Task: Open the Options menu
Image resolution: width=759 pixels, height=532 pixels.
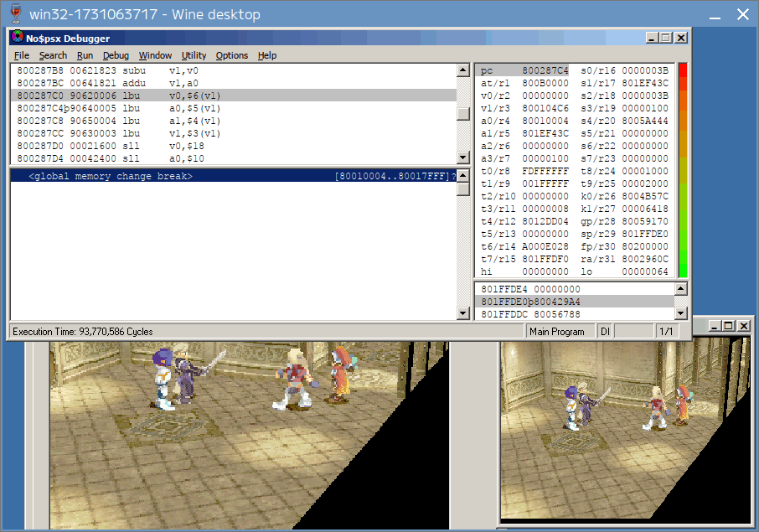Action: click(232, 55)
